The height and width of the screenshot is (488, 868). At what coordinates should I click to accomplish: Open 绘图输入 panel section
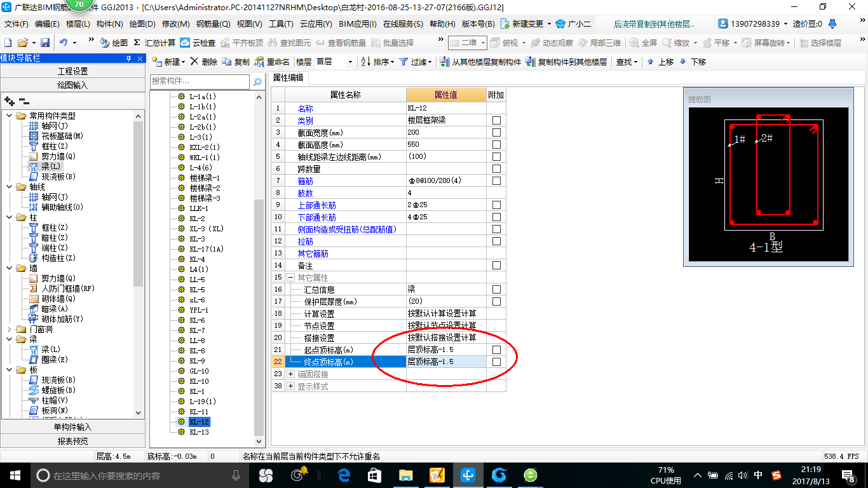point(73,85)
